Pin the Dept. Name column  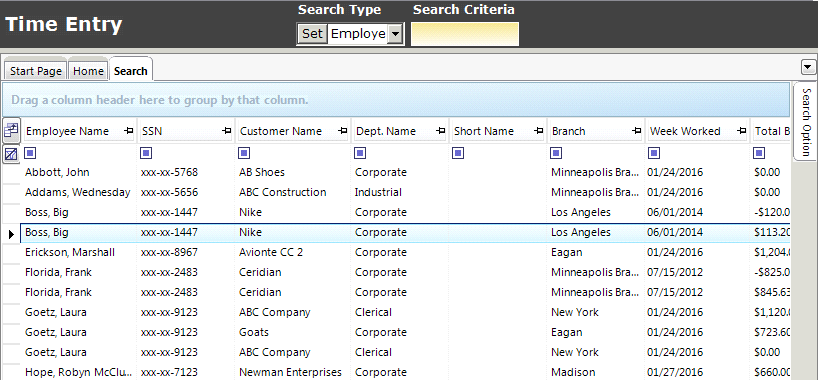point(441,131)
